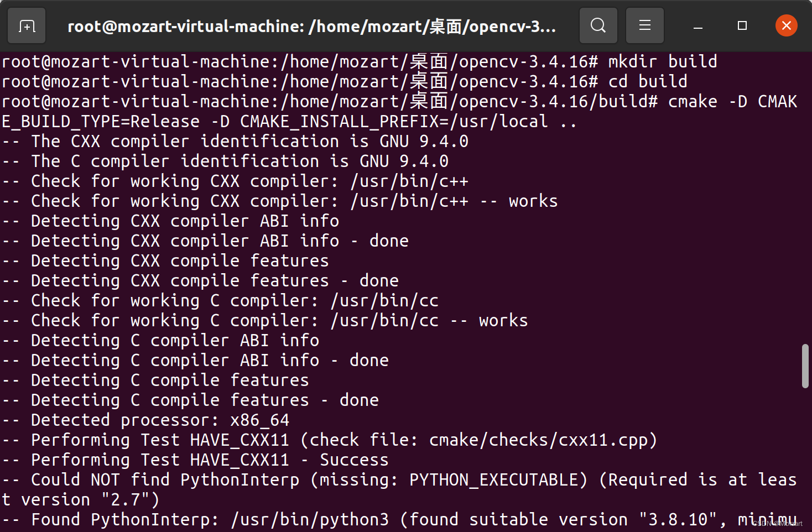Click 'CXX compiler identification is GNU 9.4.0' line
This screenshot has height=532, width=812.
click(235, 141)
